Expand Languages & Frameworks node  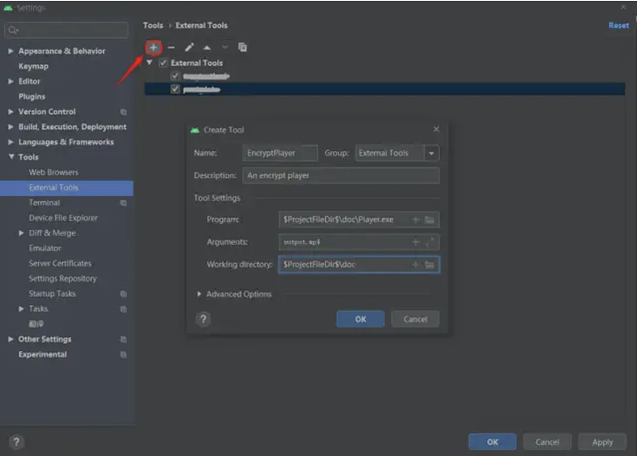click(11, 142)
